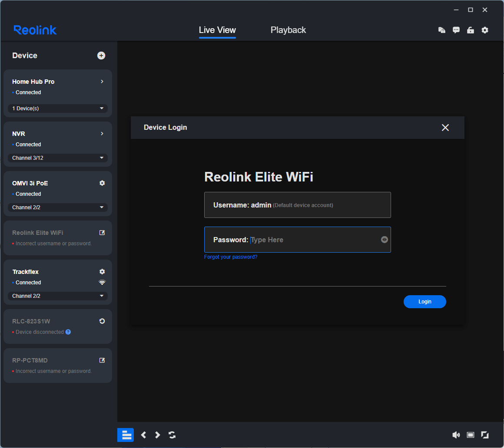504x448 pixels.
Task: Click the lock icon in top bar
Action: [471, 30]
